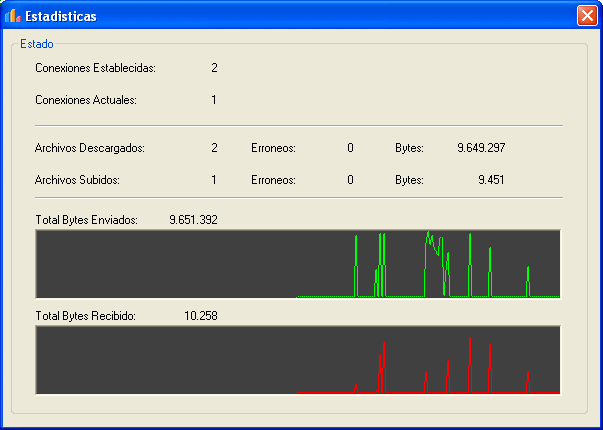The image size is (603, 430).
Task: Click the Estadisticas bar chart icon in title bar
Action: point(13,15)
